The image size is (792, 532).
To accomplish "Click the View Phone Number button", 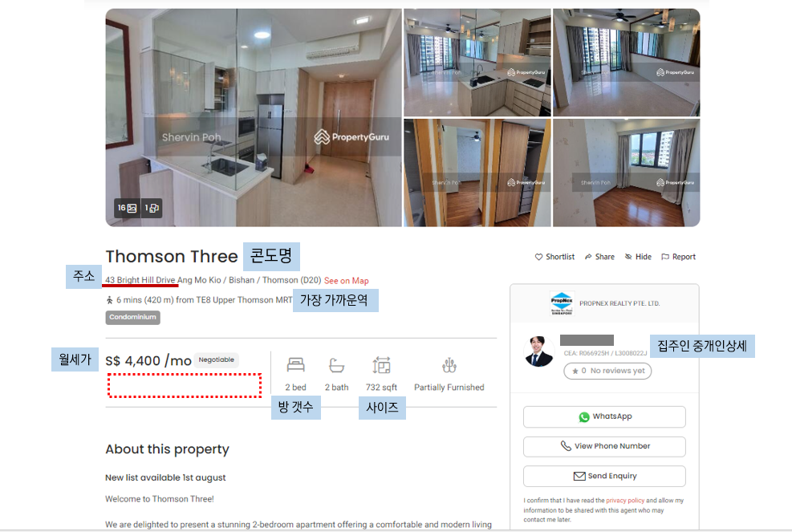I will pyautogui.click(x=604, y=446).
